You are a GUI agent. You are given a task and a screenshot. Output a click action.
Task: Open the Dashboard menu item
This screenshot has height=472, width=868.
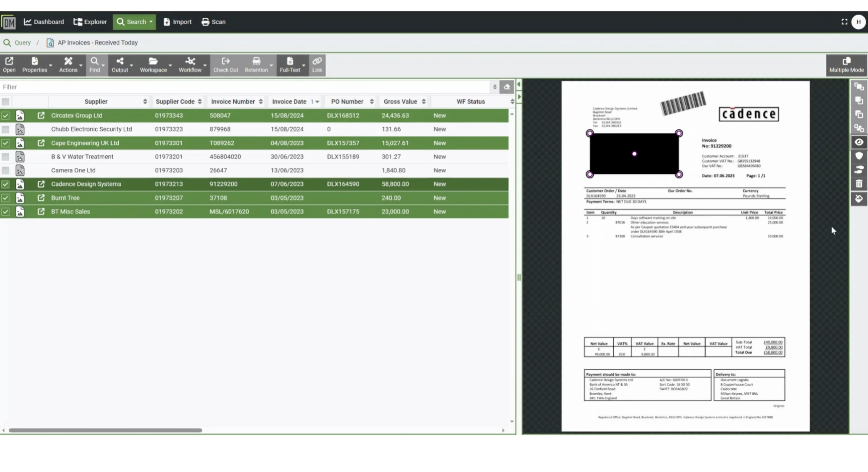coord(44,22)
